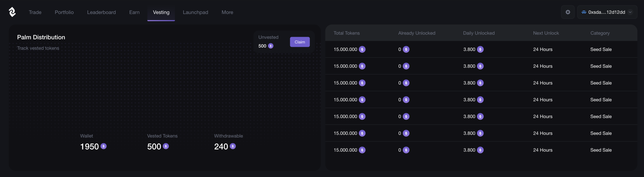Click token icon in first row Daily Unlocked
The height and width of the screenshot is (177, 644).
click(x=480, y=50)
